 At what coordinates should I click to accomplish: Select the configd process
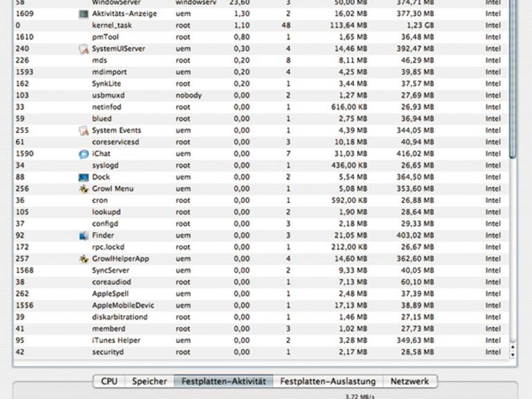(260, 224)
